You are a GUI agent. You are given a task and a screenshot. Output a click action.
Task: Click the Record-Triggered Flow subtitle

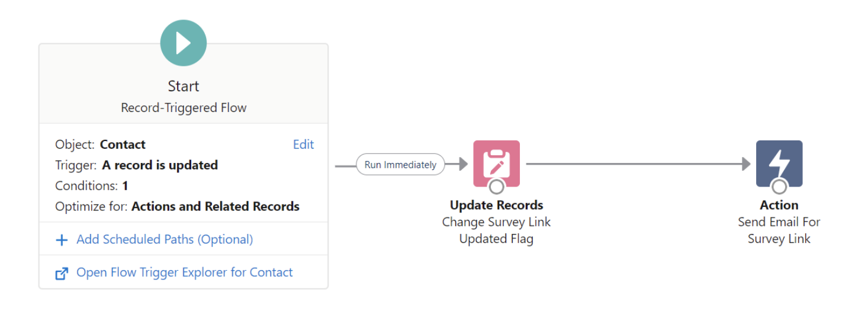pos(184,108)
